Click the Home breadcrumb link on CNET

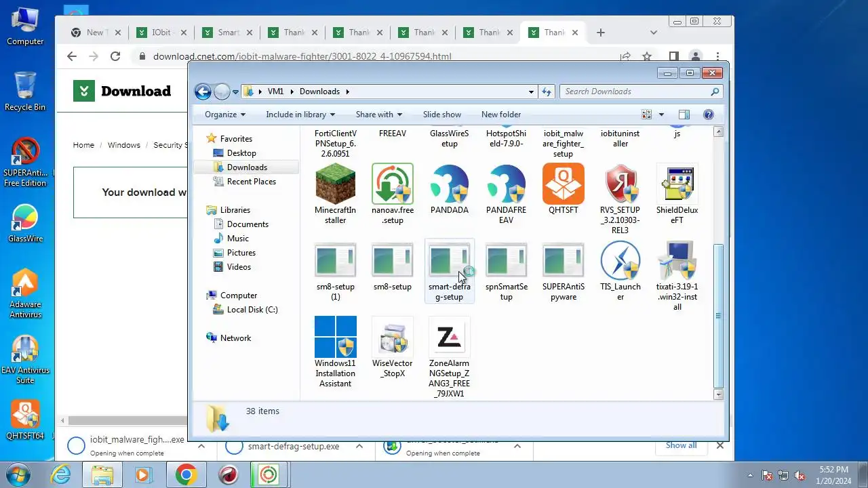point(83,145)
